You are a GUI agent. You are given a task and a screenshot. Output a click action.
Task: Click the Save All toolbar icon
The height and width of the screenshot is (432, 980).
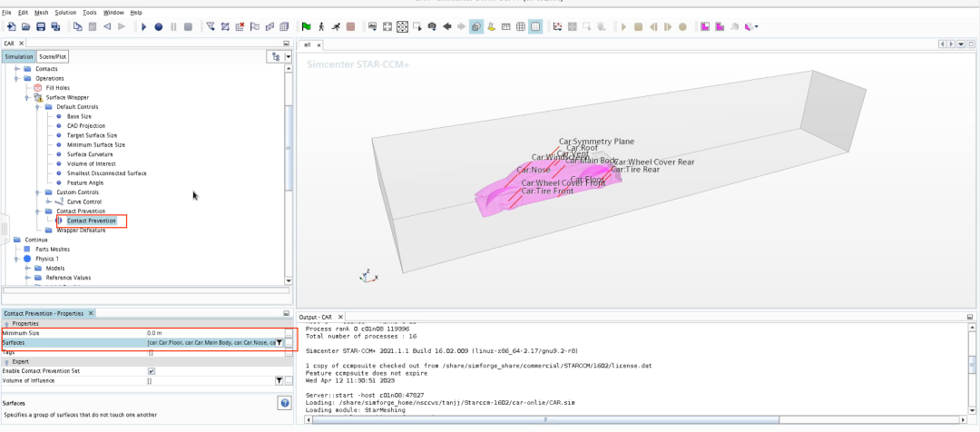(55, 26)
